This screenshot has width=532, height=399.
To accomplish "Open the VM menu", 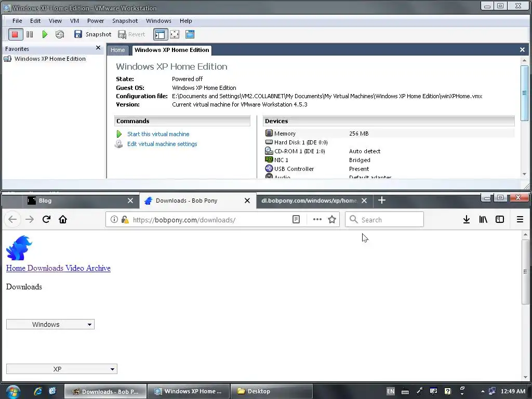I will (x=74, y=21).
